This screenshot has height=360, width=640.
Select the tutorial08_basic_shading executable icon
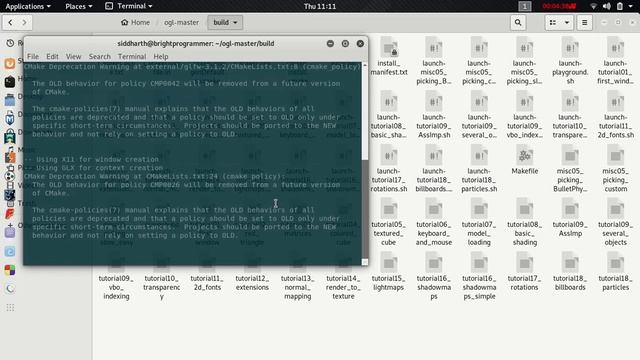coord(524,209)
